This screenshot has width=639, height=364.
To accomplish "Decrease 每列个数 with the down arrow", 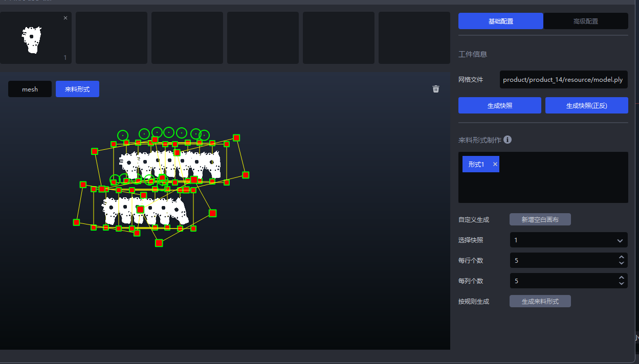I will click(x=621, y=284).
